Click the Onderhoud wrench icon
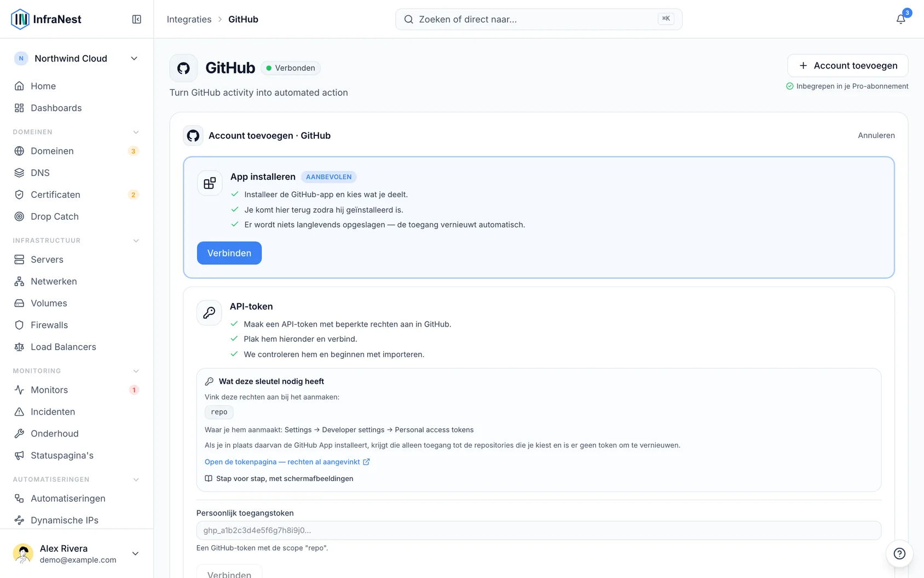 coord(19,433)
